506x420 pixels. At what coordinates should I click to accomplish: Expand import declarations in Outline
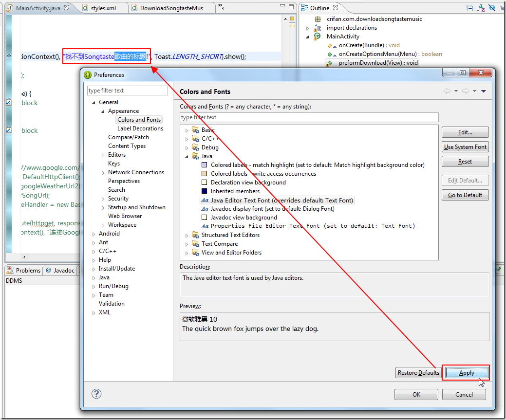coord(307,28)
